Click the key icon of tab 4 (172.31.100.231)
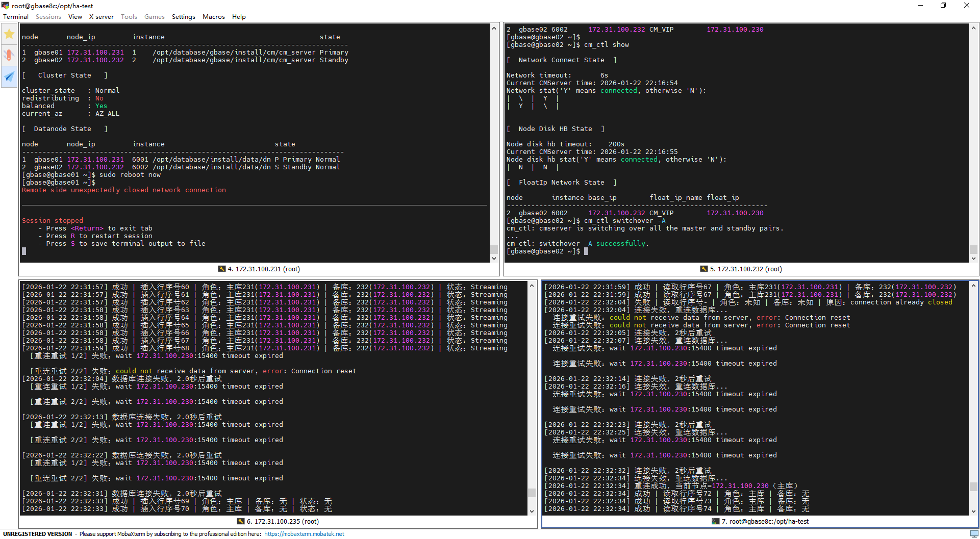This screenshot has height=539, width=980. point(221,269)
